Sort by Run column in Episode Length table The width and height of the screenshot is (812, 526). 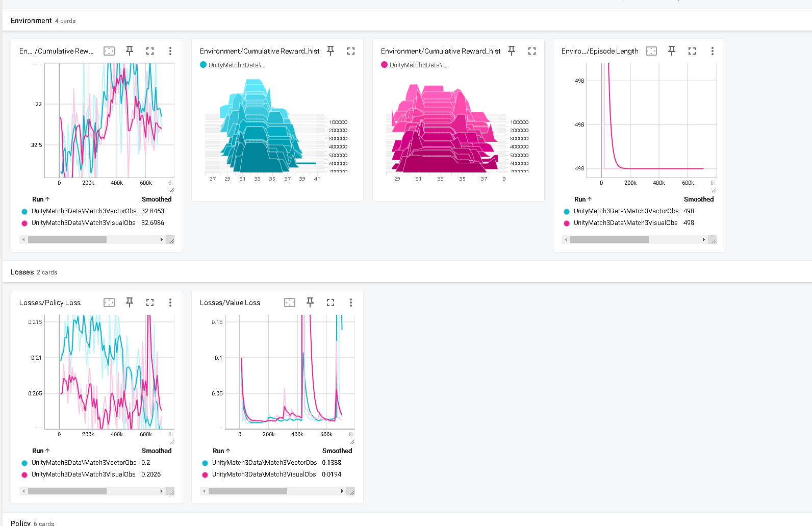pyautogui.click(x=583, y=199)
